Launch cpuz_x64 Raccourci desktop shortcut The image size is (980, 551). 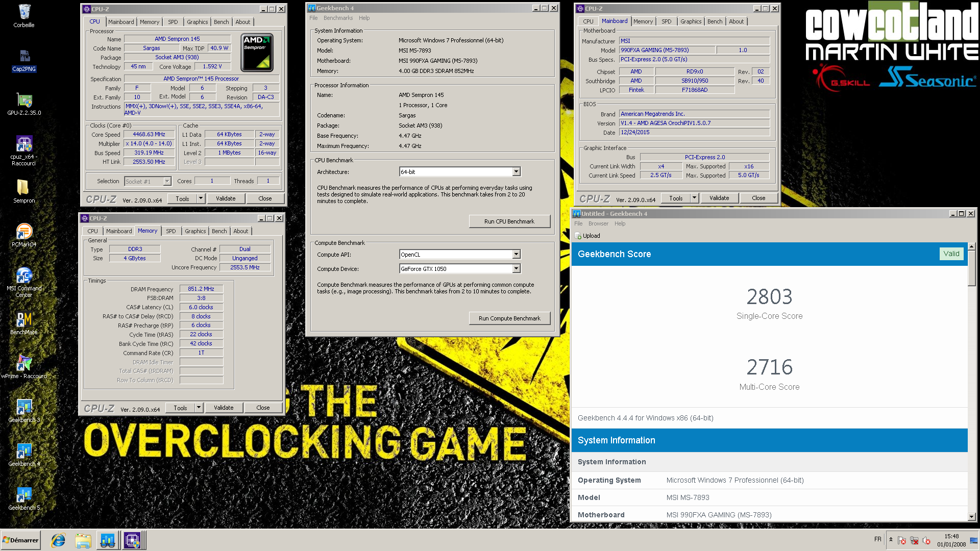click(24, 151)
